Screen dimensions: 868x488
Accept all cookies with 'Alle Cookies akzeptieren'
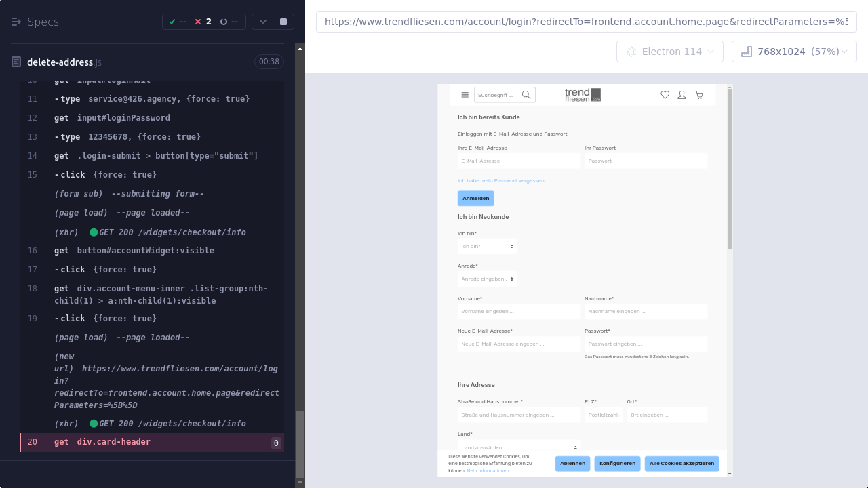click(682, 464)
